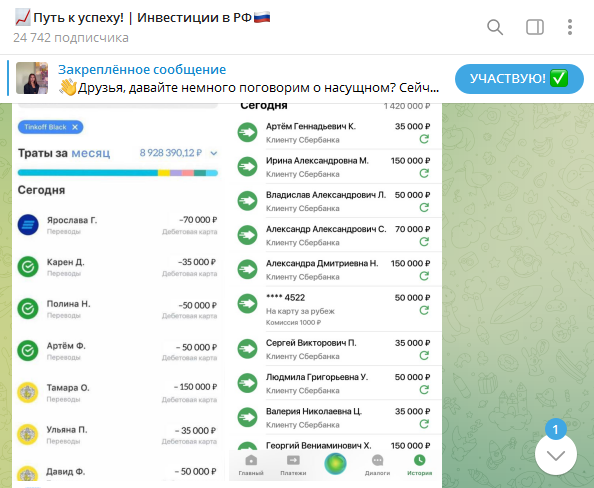Click the месяц period link
The height and width of the screenshot is (488, 594).
click(x=91, y=153)
